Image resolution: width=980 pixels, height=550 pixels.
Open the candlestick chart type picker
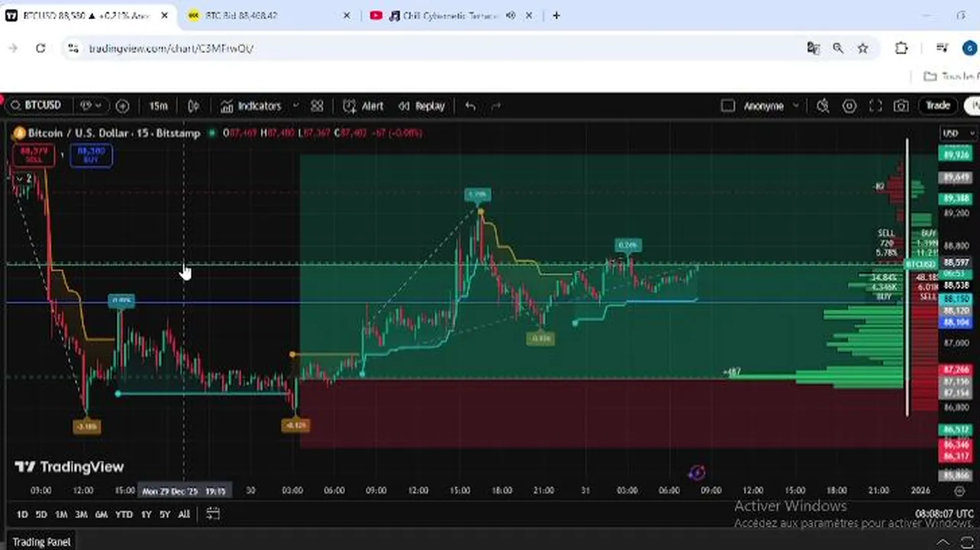point(194,106)
